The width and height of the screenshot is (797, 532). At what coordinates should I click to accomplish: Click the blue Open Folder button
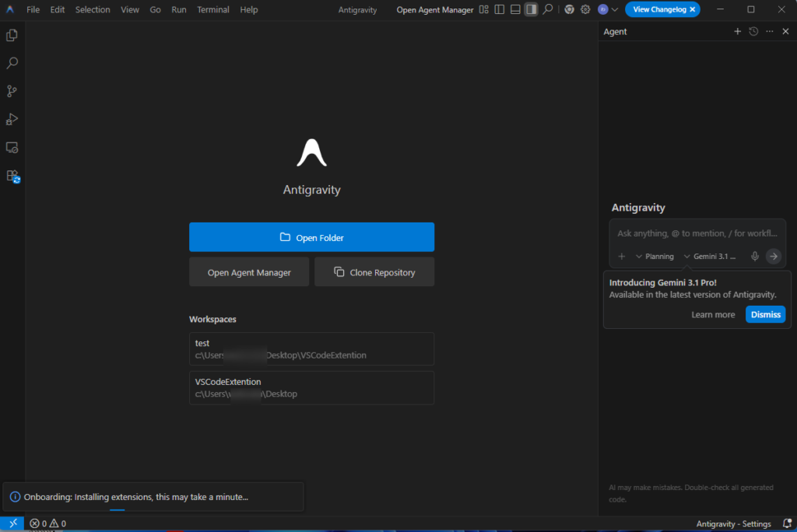coord(311,237)
